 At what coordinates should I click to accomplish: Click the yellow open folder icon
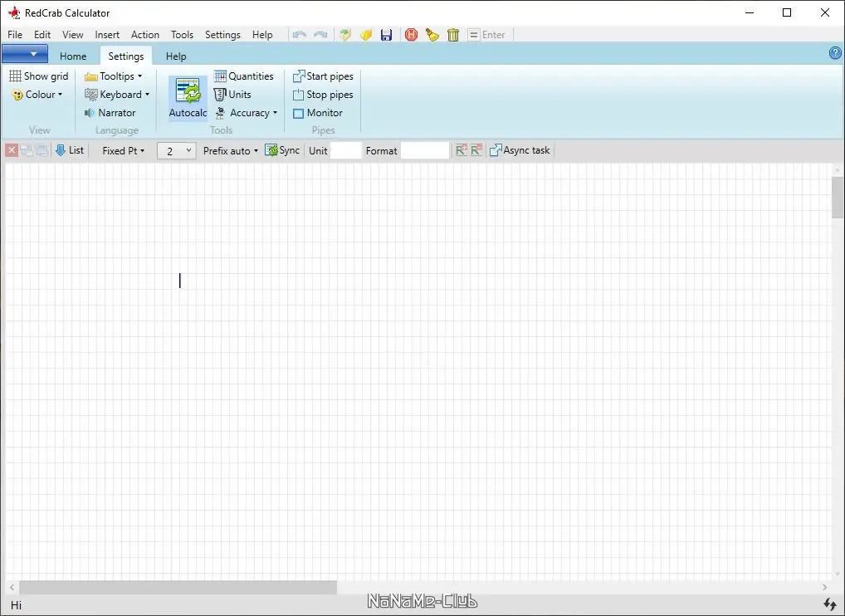(366, 35)
